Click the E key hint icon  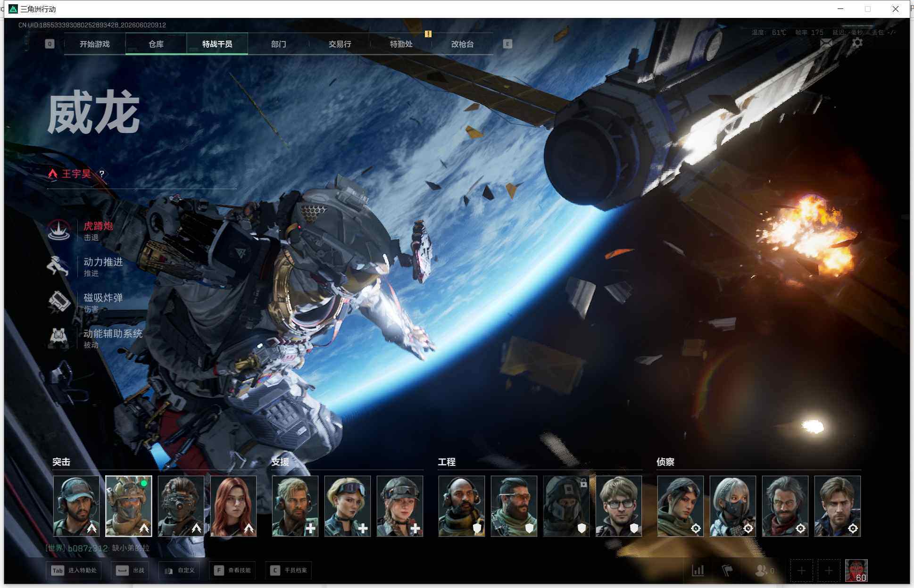pyautogui.click(x=507, y=44)
